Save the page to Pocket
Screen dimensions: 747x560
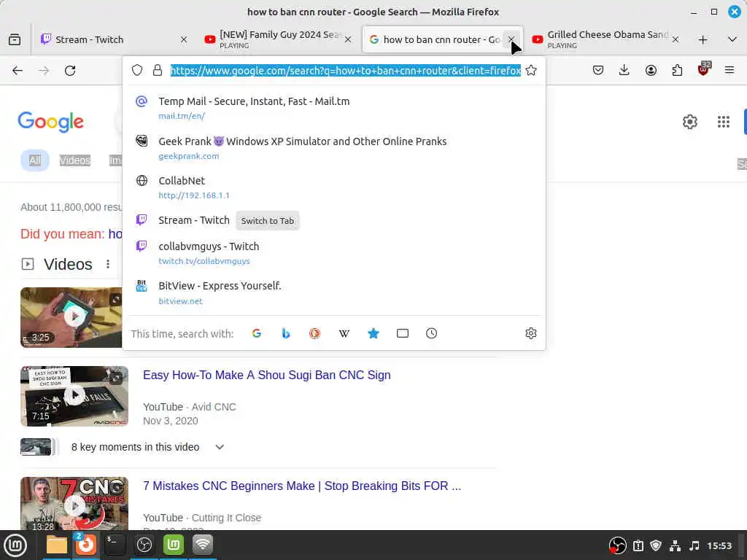click(x=598, y=71)
